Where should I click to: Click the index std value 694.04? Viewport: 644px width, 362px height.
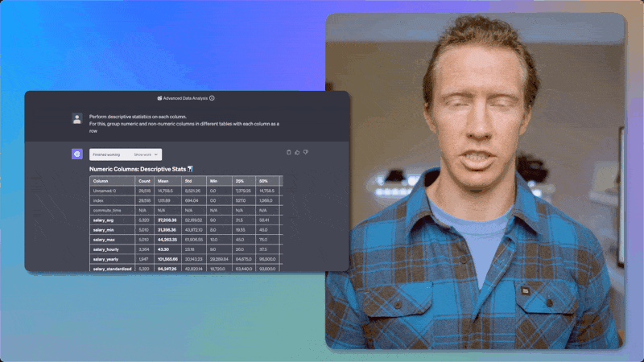pos(192,200)
